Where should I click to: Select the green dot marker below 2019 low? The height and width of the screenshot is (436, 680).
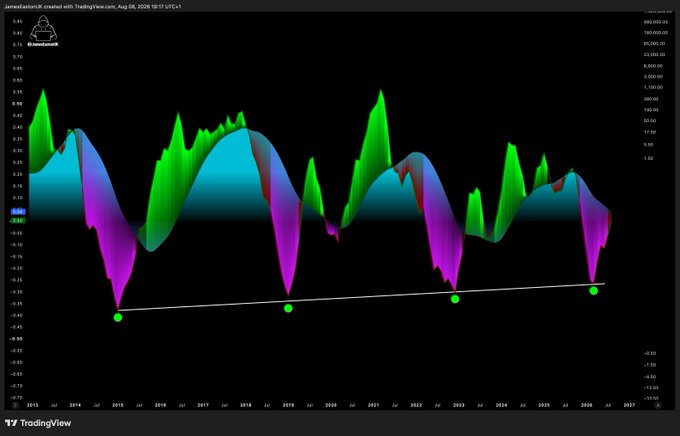pos(288,308)
